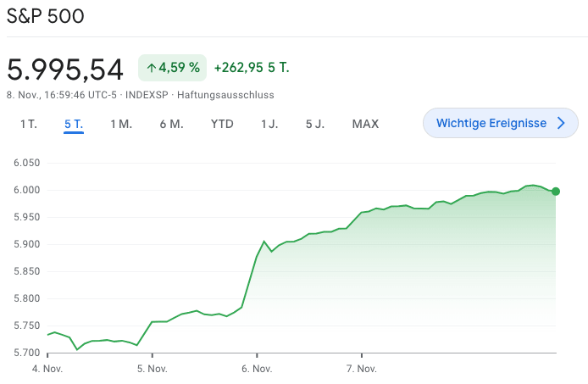Show the 5 J. chart range

315,124
